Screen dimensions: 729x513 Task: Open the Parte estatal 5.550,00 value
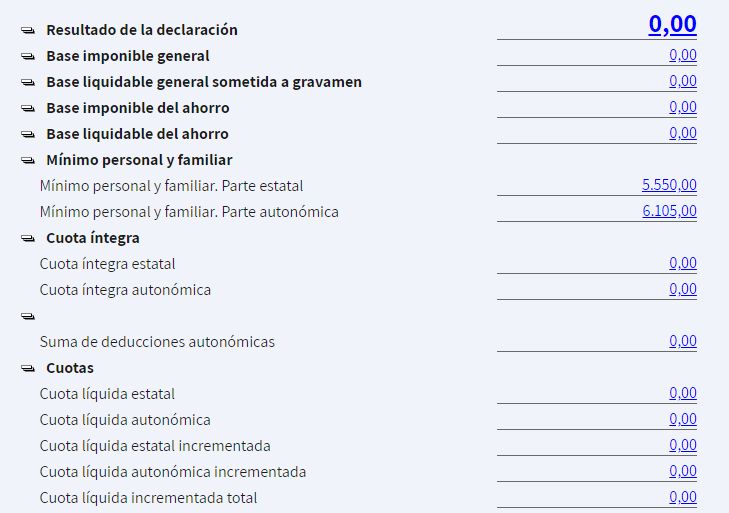[669, 185]
